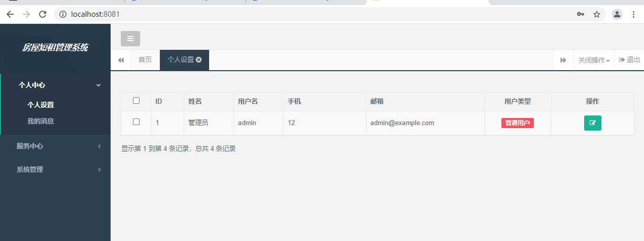Expand the 系统管理 sidebar menu
644x241 pixels.
coord(56,170)
